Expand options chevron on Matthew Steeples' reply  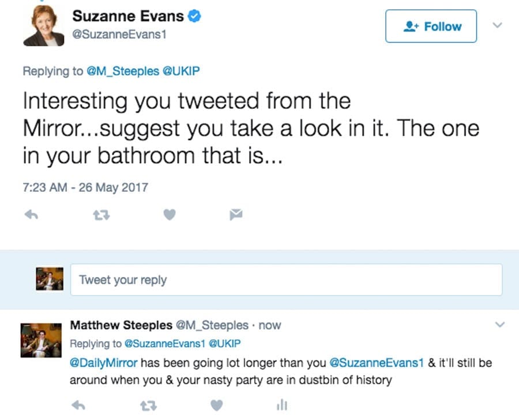click(500, 325)
